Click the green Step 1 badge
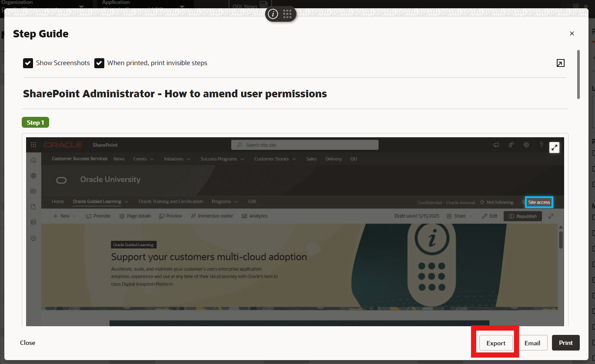 36,122
